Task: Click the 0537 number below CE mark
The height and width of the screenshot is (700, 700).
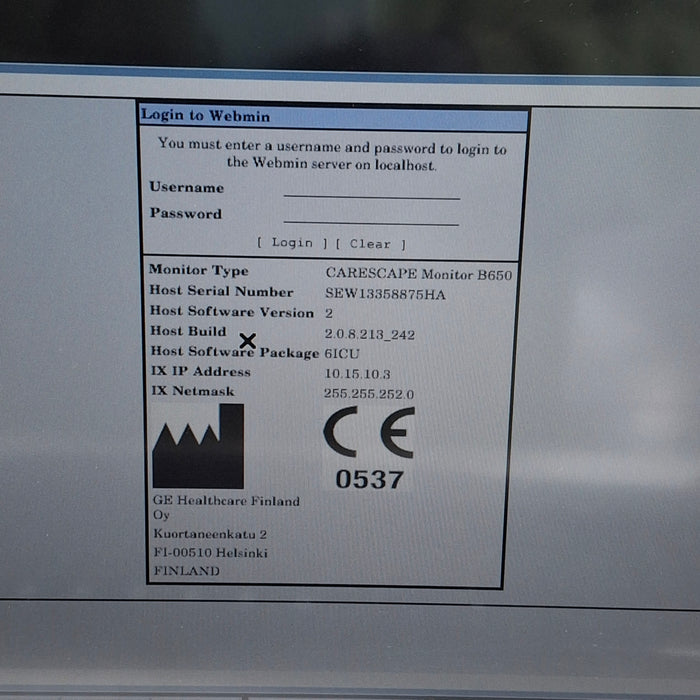Action: point(369,480)
